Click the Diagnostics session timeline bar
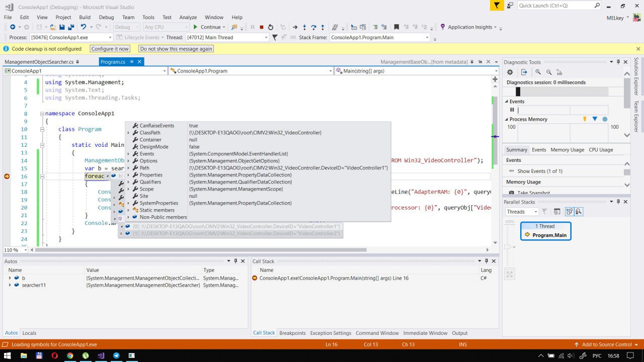The width and height of the screenshot is (644, 362). click(x=561, y=92)
